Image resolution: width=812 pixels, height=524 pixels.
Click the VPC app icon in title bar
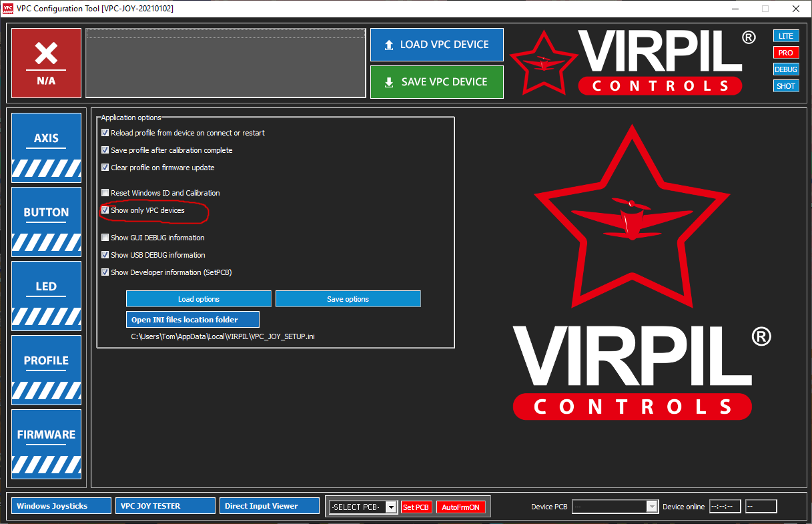(8, 9)
